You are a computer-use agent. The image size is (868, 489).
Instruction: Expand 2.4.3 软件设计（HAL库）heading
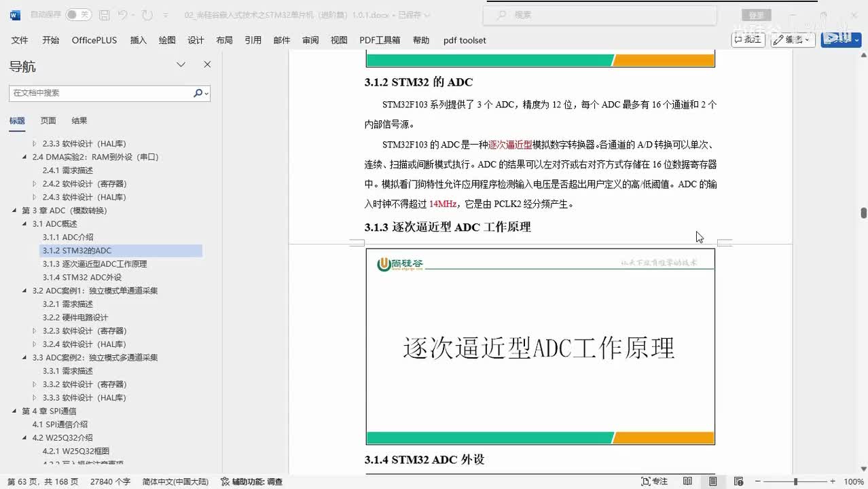point(35,197)
